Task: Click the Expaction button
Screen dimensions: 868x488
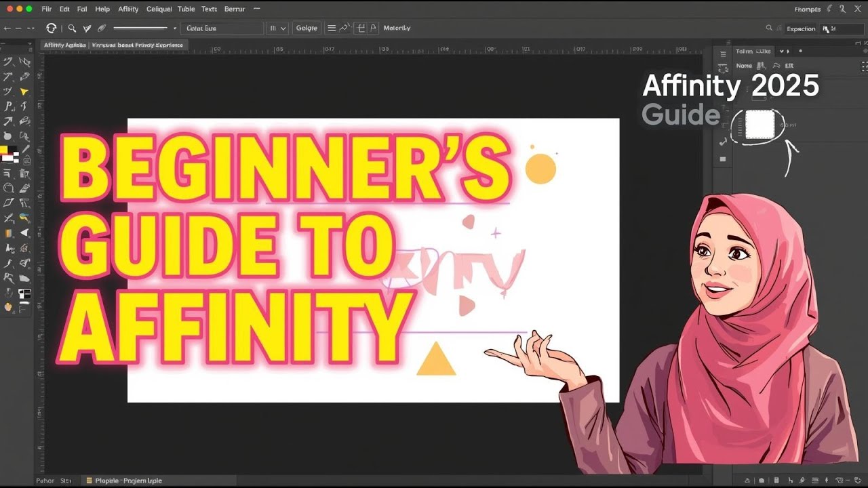Action: (x=801, y=29)
